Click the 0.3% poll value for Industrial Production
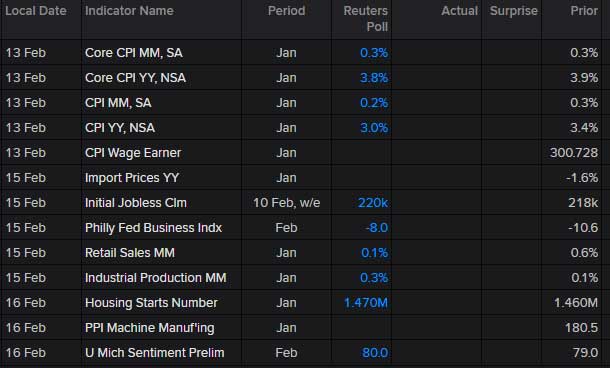 (x=374, y=278)
